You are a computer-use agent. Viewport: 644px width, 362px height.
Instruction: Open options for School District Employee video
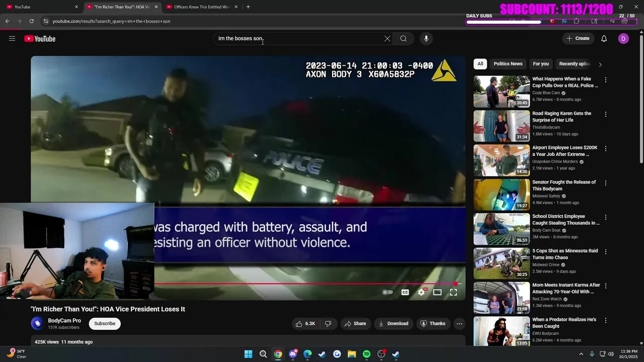606,217
